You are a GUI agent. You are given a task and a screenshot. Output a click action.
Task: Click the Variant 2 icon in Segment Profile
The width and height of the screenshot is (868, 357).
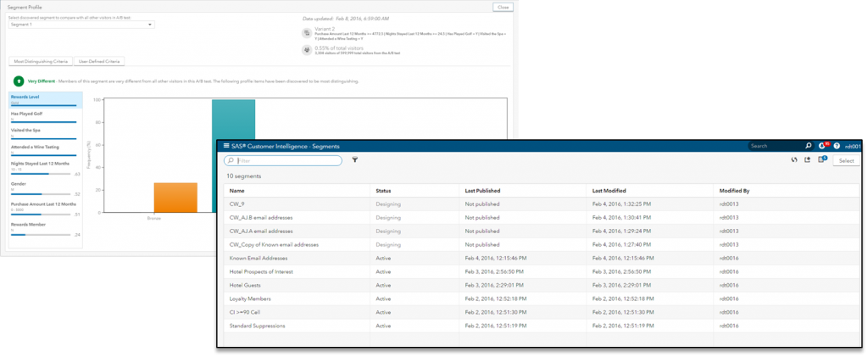(305, 33)
